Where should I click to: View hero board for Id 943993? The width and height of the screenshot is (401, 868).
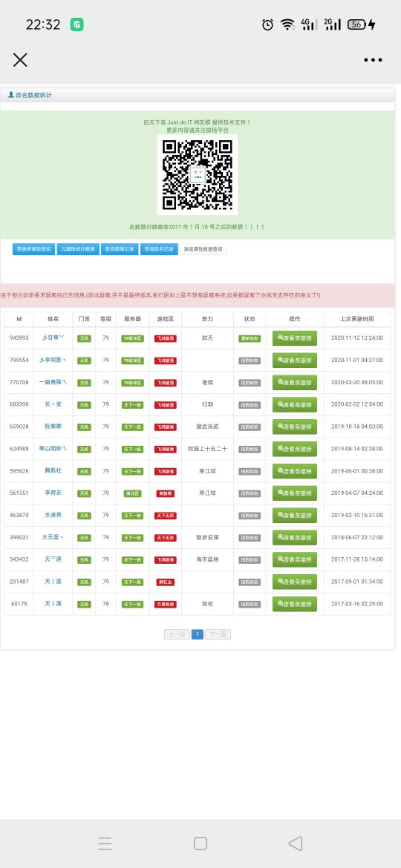coord(295,338)
